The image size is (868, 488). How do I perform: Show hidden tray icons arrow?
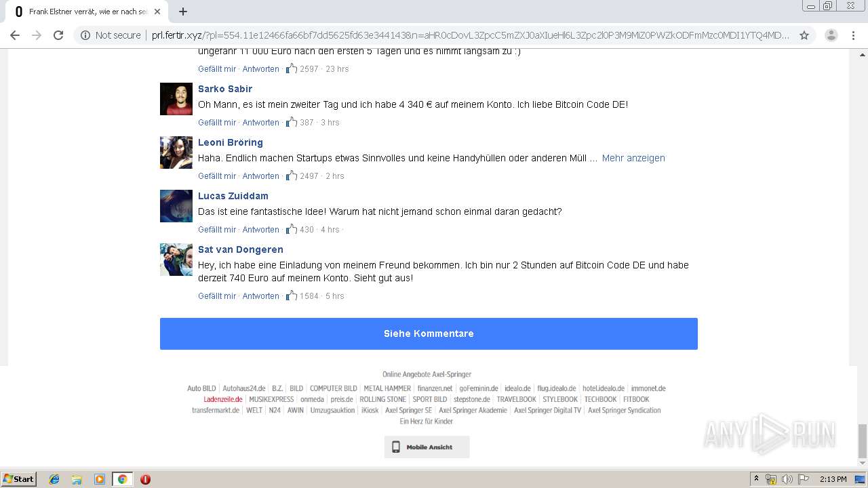(x=756, y=479)
